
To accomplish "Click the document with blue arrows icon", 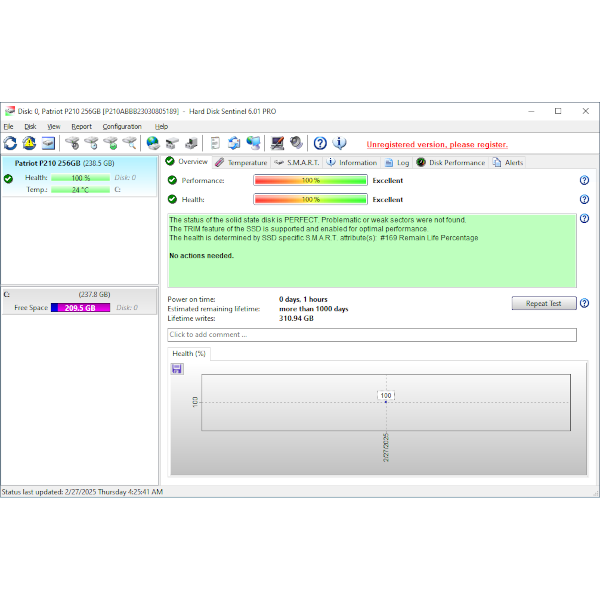I will (234, 143).
